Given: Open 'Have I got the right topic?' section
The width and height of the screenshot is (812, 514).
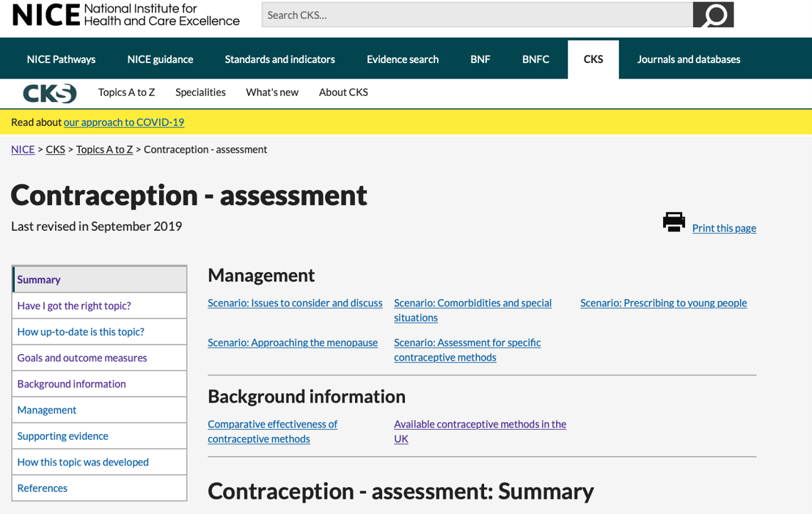Looking at the screenshot, I should (x=74, y=306).
